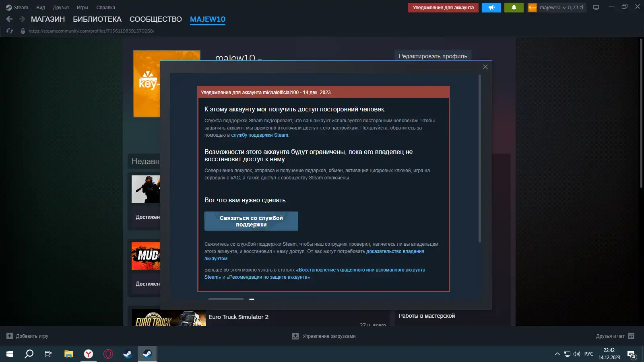
Task: Reload page using the refresh icon
Action: [x=10, y=31]
